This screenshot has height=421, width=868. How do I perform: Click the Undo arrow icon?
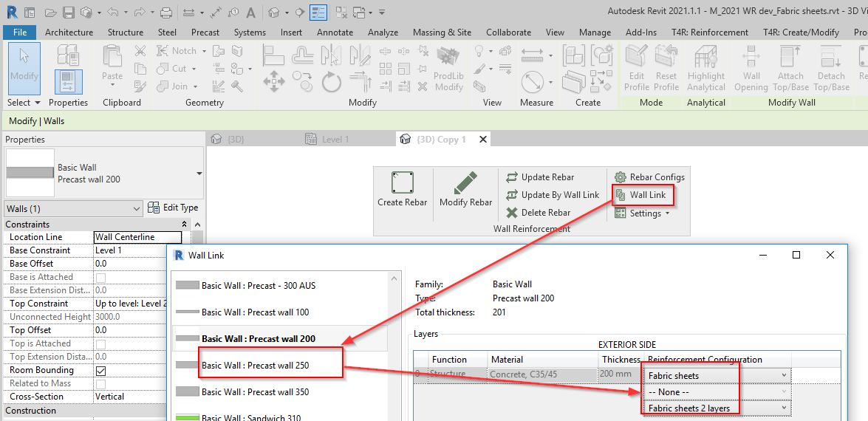pyautogui.click(x=114, y=12)
